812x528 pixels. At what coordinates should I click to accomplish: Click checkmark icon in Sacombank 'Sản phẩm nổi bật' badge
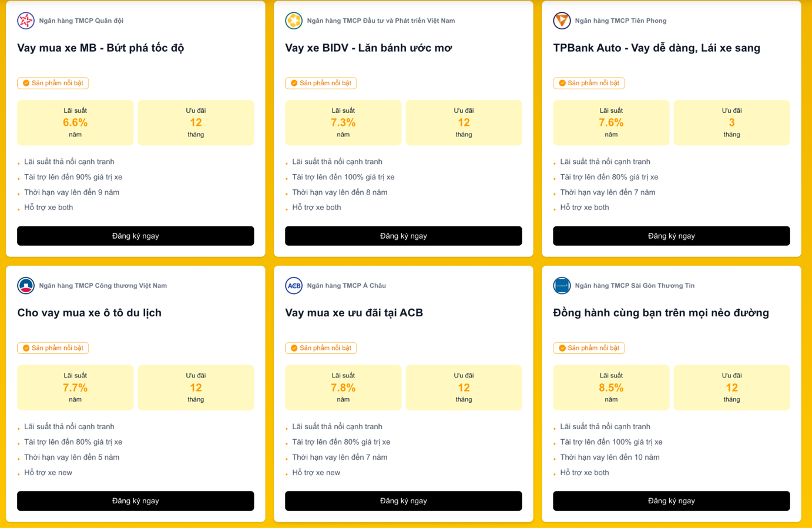pyautogui.click(x=562, y=348)
